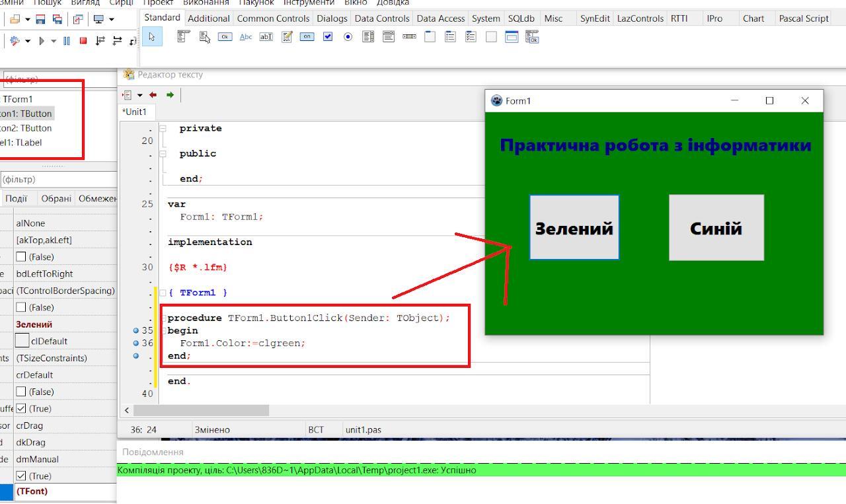This screenshot has height=504, width=846.
Task: Pick the TEdit component icon
Action: (266, 37)
